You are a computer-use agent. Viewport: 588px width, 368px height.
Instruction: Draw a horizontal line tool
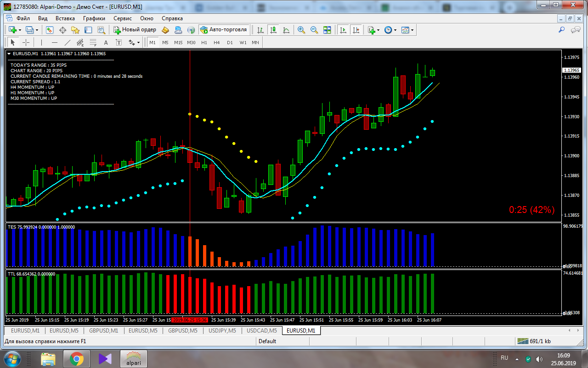coord(55,42)
